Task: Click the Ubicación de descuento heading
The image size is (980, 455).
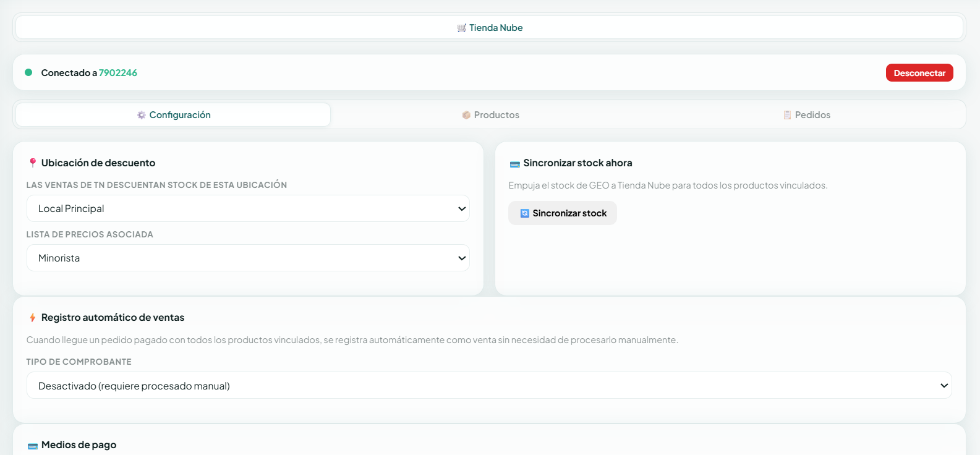Action: [x=98, y=163]
